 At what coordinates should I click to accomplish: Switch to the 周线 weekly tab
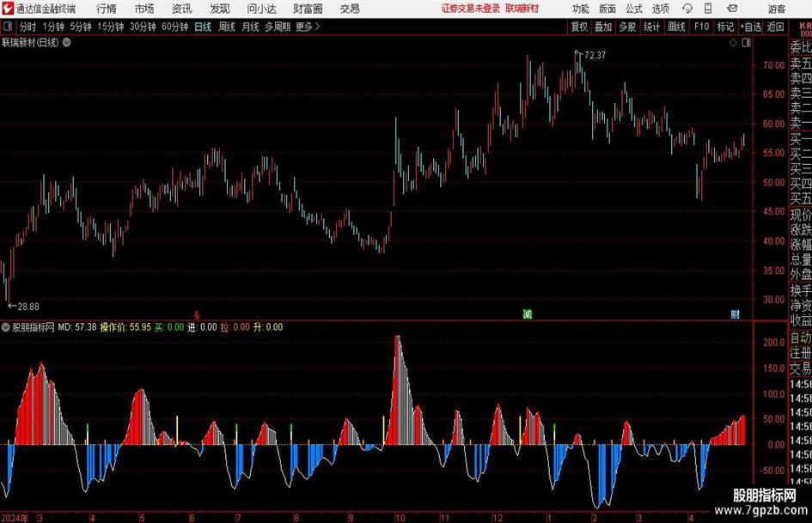(x=227, y=27)
